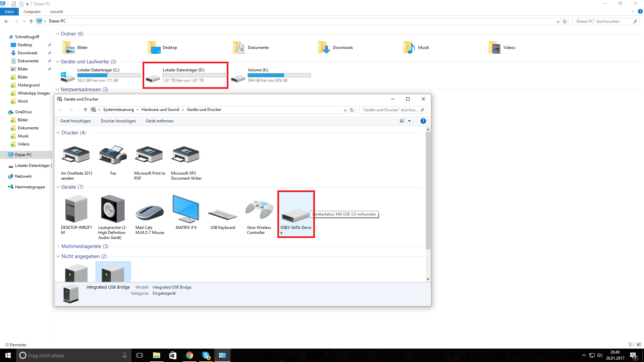Open the Computer ribbon tab
The image size is (644, 362).
32,12
